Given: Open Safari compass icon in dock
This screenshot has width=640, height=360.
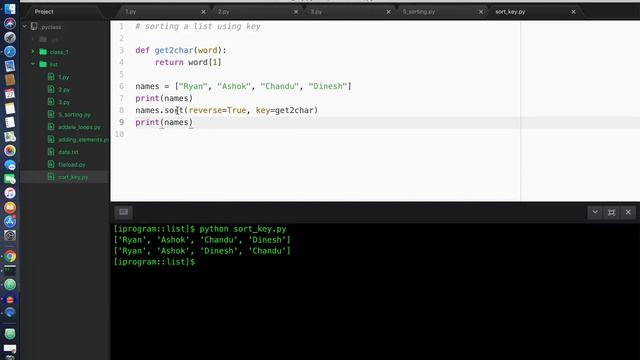Looking at the screenshot, I should coord(10,51).
